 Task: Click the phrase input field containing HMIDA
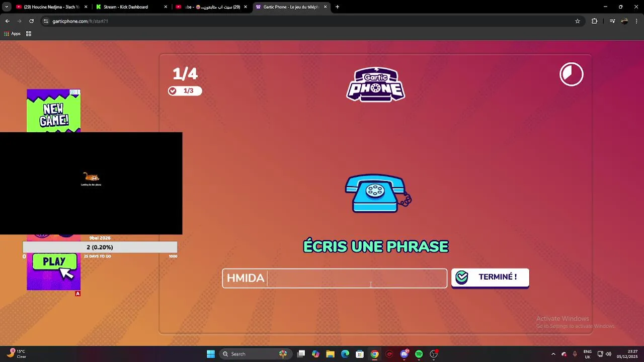tap(335, 278)
